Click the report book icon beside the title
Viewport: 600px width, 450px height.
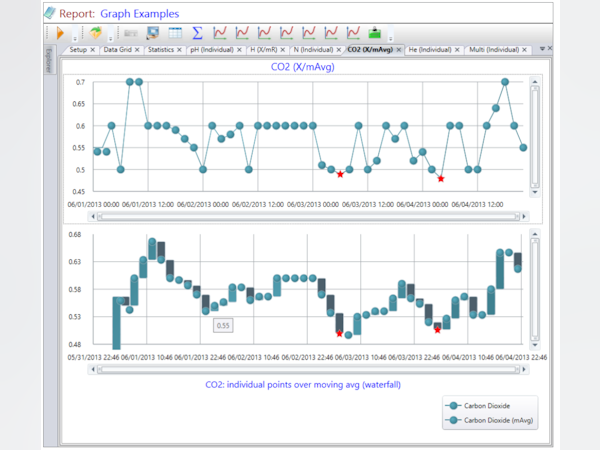(x=50, y=13)
